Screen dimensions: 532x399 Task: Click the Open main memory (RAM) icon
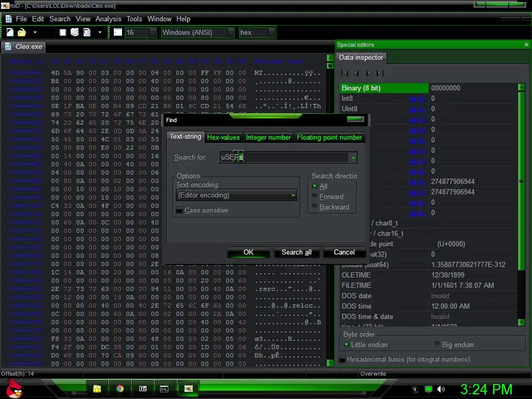click(63, 32)
